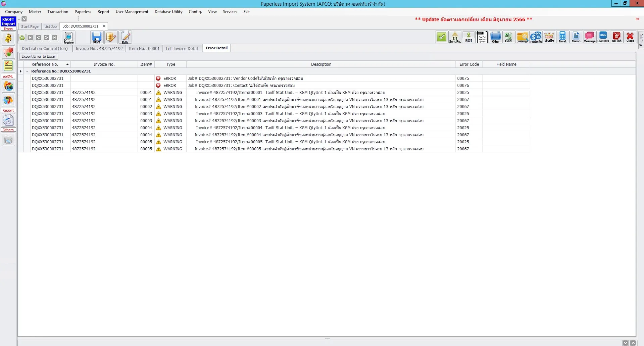The width and height of the screenshot is (644, 346).
Task: Open the Report printer sidebar icon
Action: (x=8, y=120)
